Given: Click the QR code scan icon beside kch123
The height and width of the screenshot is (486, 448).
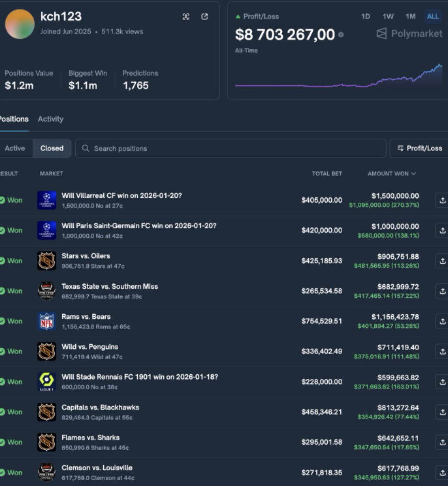Looking at the screenshot, I should [186, 17].
